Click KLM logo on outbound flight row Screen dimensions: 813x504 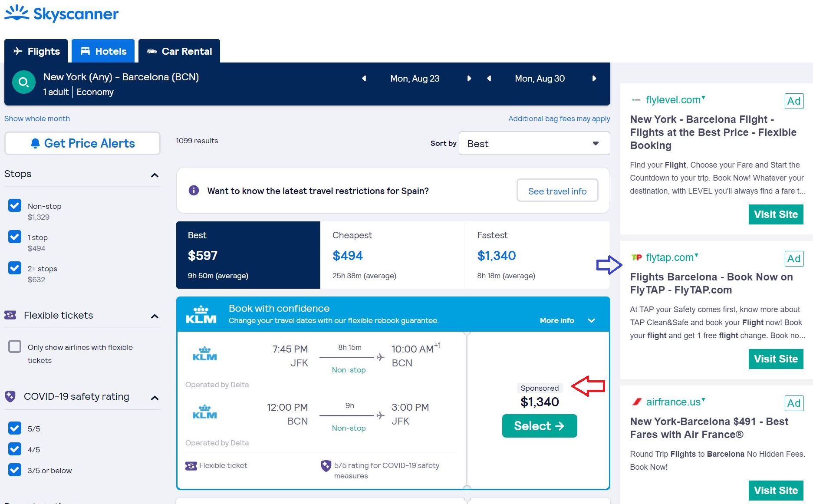pos(204,354)
